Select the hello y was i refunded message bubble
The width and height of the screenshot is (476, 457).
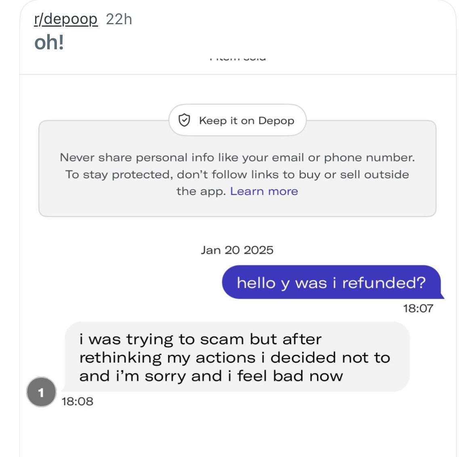coord(331,283)
